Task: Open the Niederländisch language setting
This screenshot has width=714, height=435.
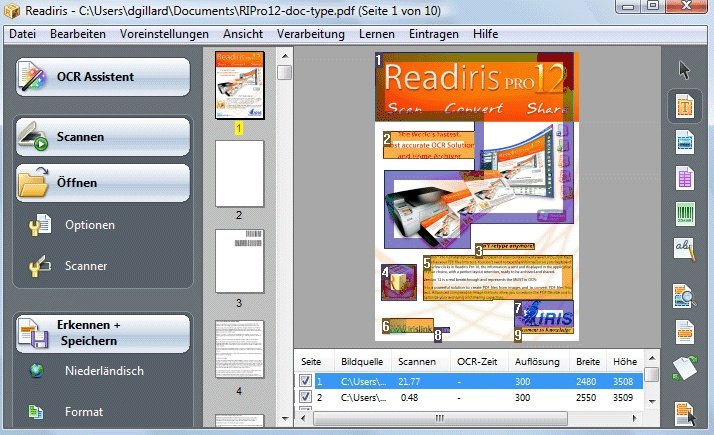Action: [104, 371]
